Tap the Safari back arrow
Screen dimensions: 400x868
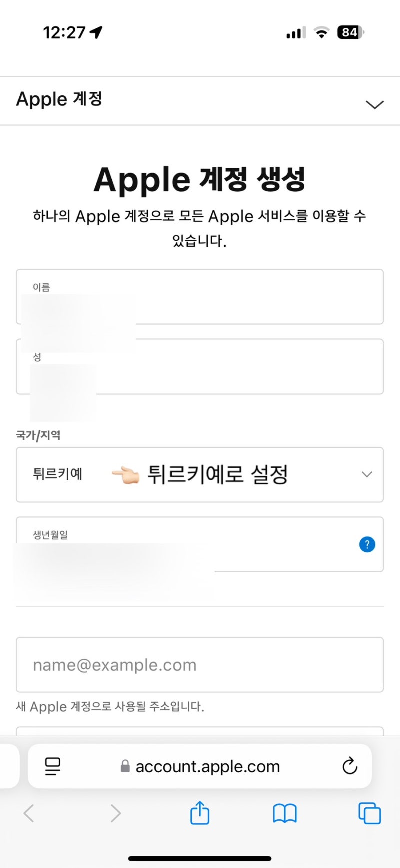click(29, 813)
